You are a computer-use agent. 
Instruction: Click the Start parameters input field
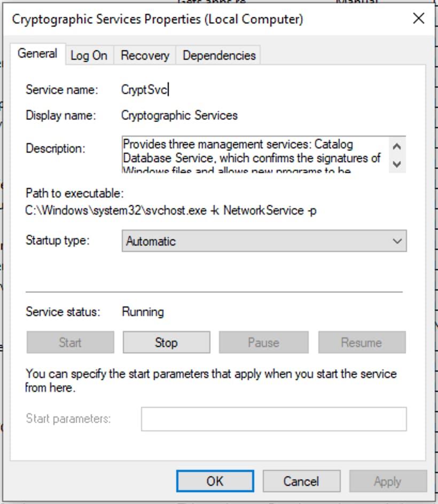click(273, 419)
